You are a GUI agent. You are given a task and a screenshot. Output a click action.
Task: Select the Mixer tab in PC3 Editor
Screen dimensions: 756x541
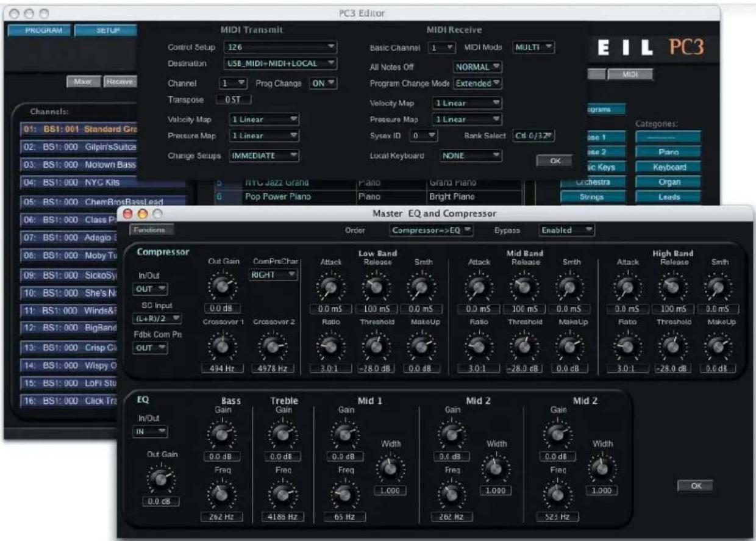[83, 81]
